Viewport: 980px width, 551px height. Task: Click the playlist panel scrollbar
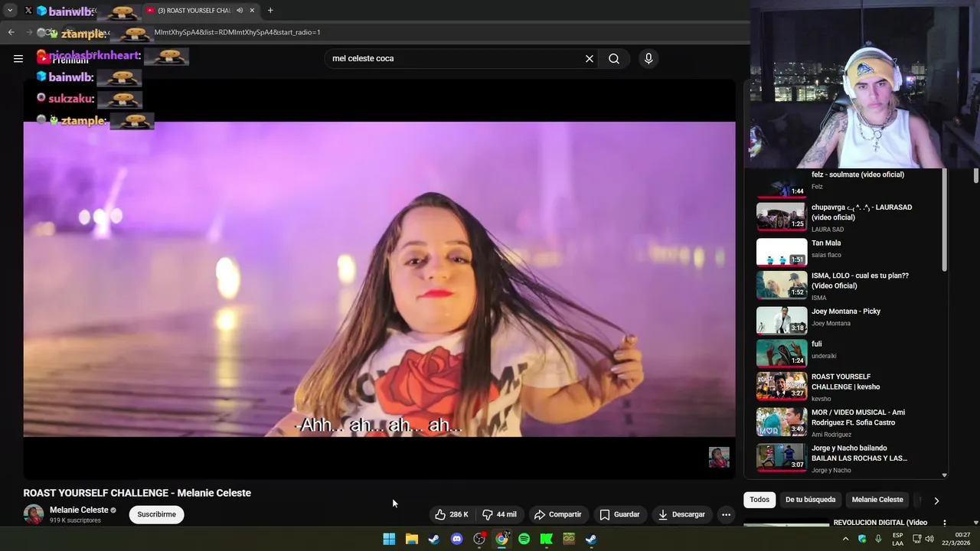coord(944,220)
